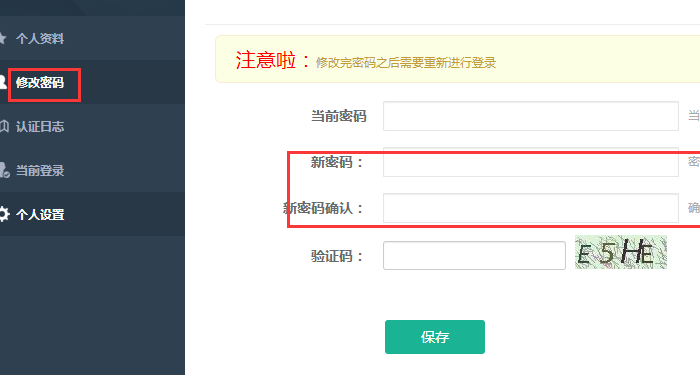Open the 认证日志 sidebar entry
The width and height of the screenshot is (700, 376).
40,127
